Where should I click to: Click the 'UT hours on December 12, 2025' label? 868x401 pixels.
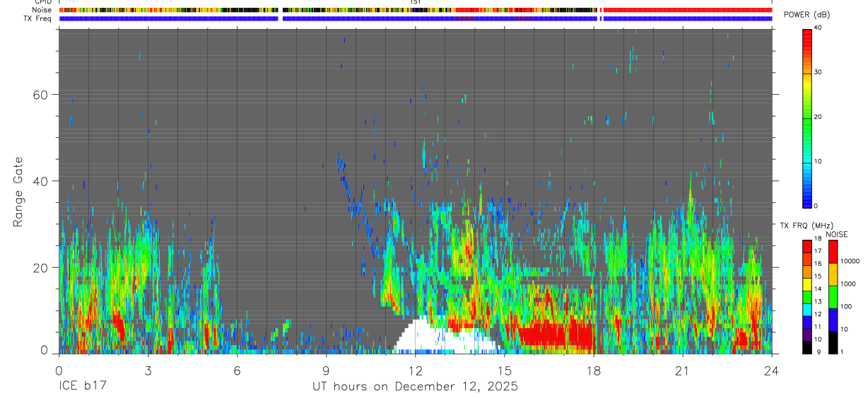(415, 387)
